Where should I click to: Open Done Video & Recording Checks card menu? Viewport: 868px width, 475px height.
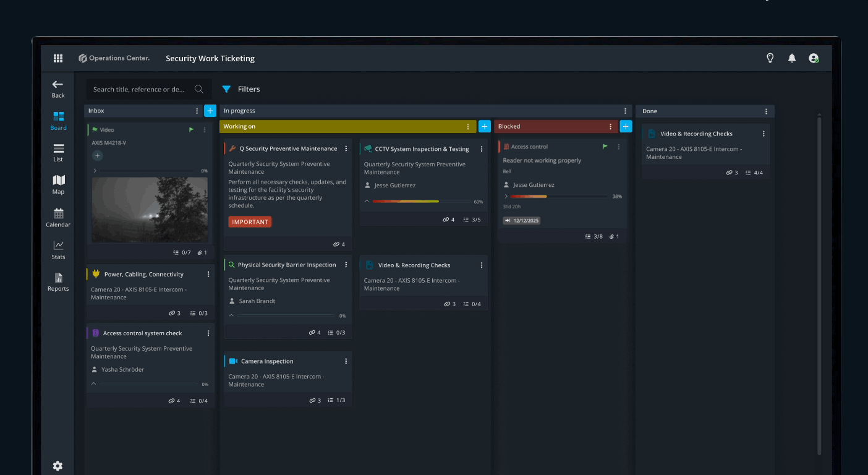tap(764, 134)
